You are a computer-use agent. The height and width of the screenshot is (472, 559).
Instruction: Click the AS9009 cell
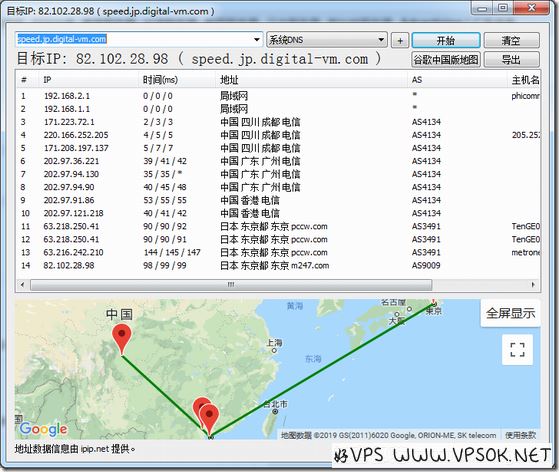(x=426, y=266)
